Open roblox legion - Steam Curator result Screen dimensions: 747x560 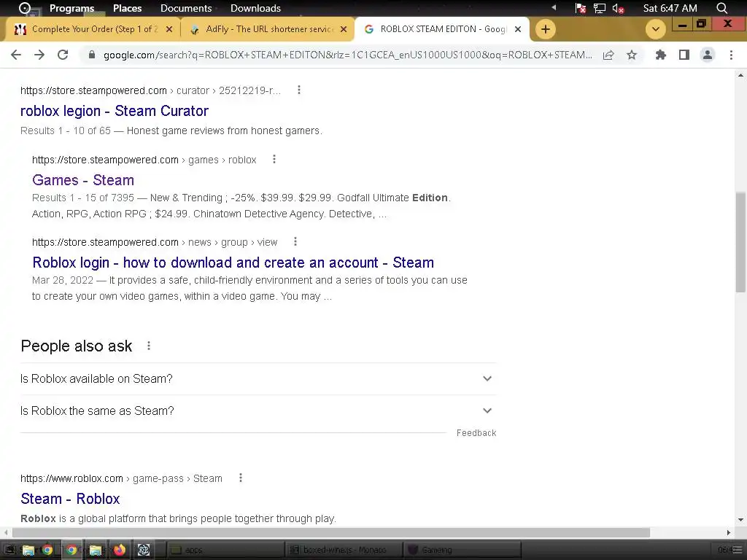coord(115,111)
